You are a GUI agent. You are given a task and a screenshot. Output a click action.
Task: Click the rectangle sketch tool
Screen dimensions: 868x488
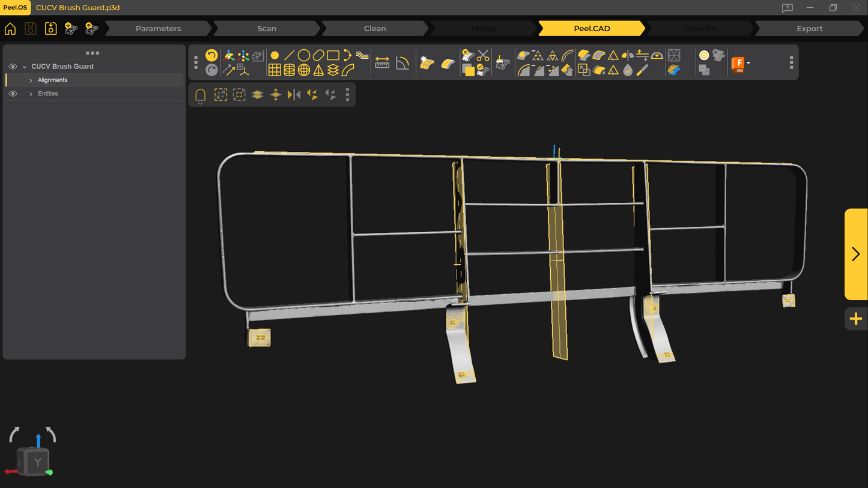point(333,56)
